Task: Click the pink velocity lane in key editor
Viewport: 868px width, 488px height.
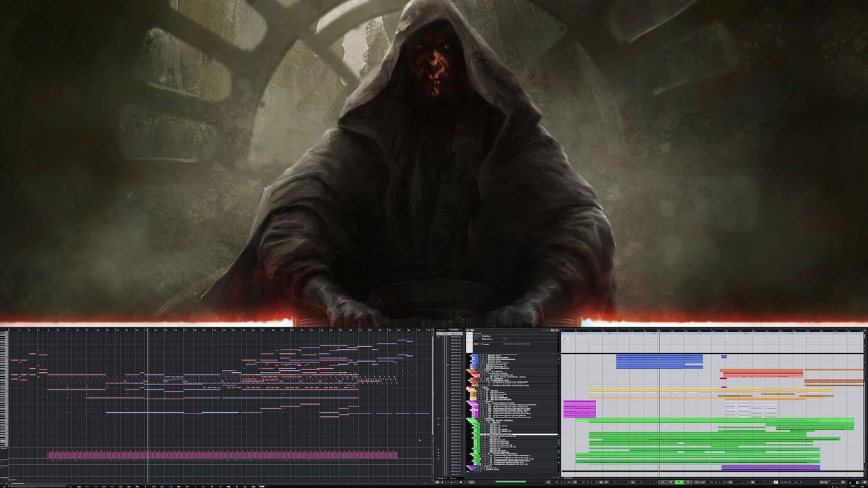Action: pos(222,455)
